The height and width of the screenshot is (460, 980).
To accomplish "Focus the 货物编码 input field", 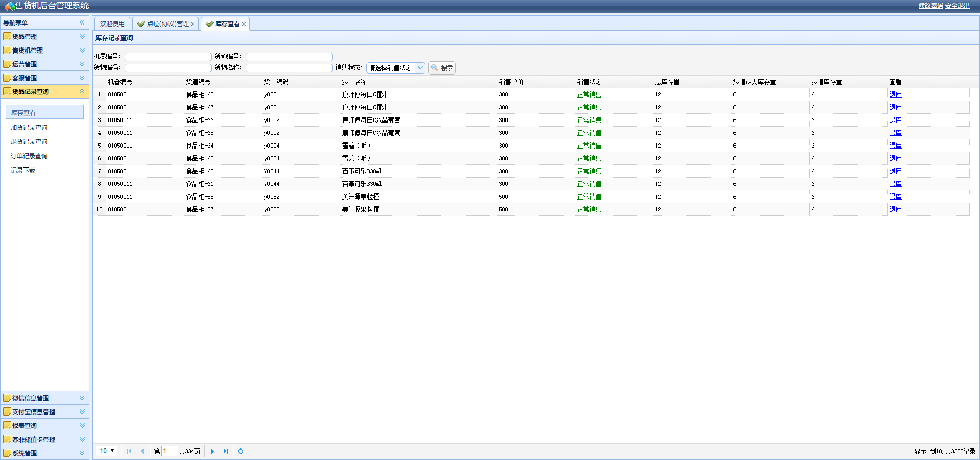I will 168,68.
